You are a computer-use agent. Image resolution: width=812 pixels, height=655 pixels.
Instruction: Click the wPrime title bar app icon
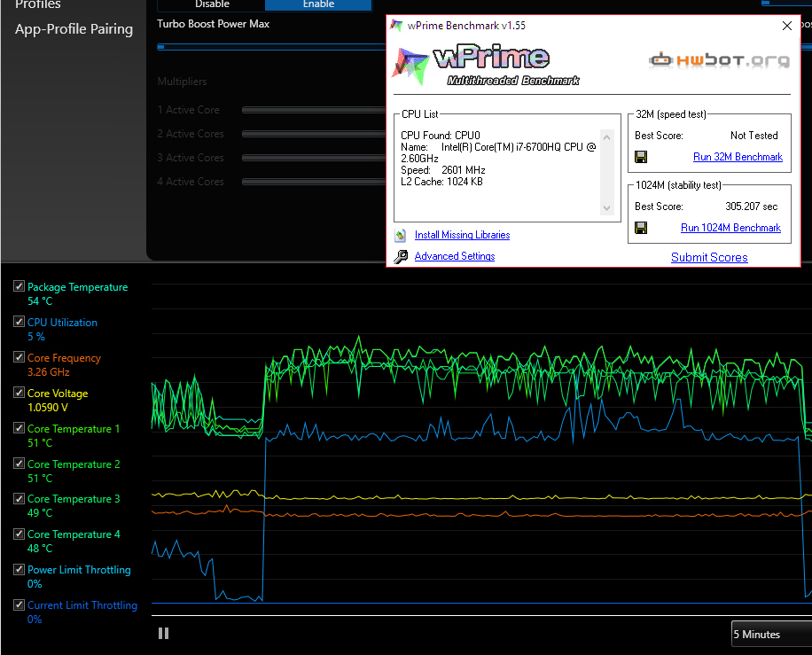(396, 26)
